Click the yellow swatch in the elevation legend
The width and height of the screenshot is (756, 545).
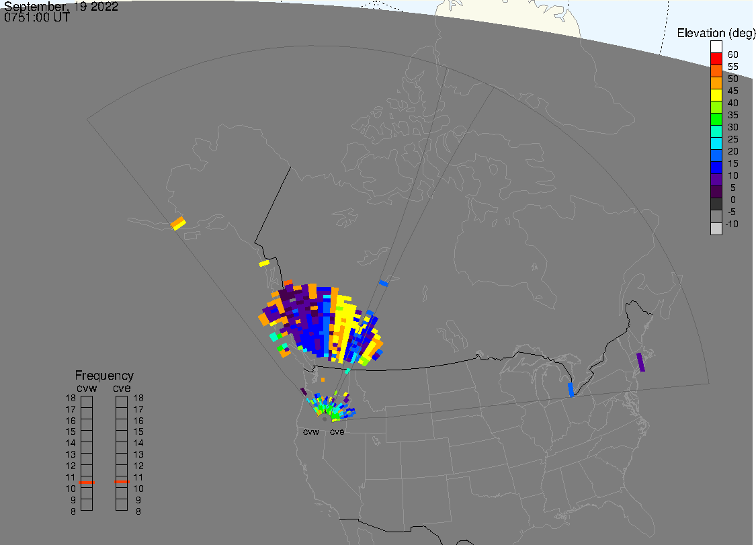coord(716,95)
